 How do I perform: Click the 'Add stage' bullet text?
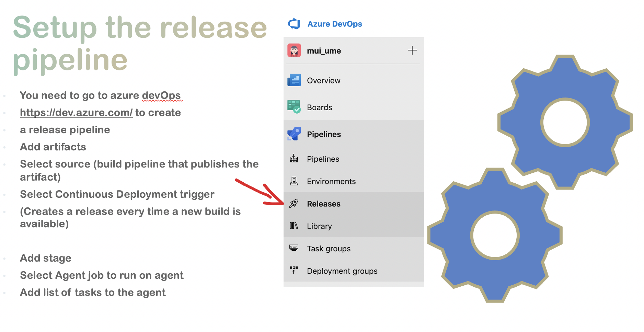coord(46,258)
